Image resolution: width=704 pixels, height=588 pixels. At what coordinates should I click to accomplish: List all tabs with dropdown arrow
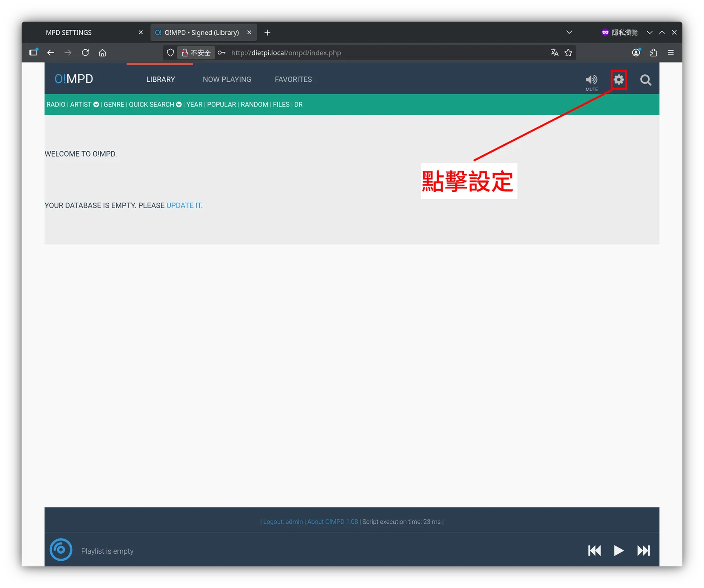tap(569, 32)
